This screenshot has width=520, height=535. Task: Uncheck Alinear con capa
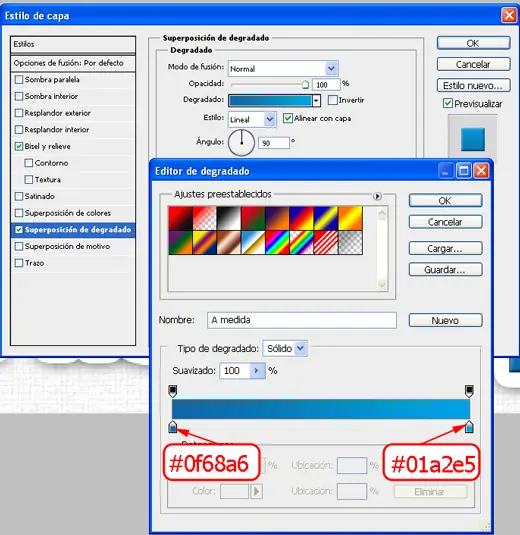[x=288, y=118]
